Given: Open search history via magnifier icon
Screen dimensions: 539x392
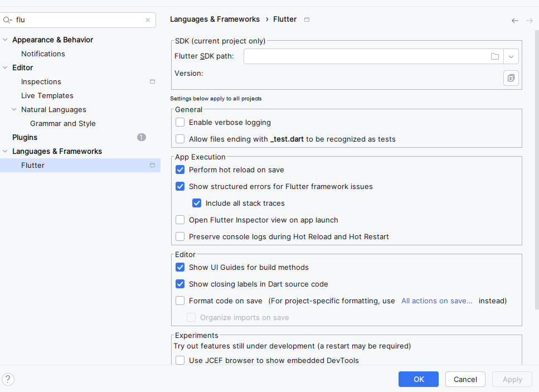Looking at the screenshot, I should pos(7,20).
